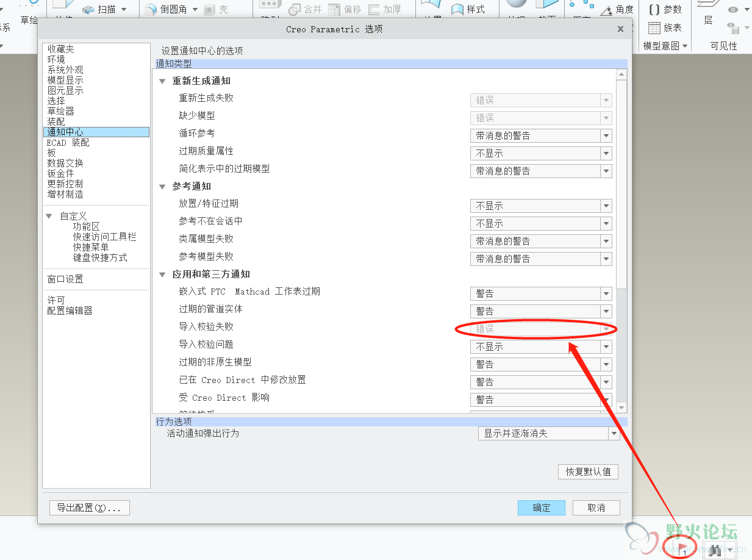Open the 参考不在会话中 notification dropdown
The height and width of the screenshot is (560, 752).
point(541,223)
